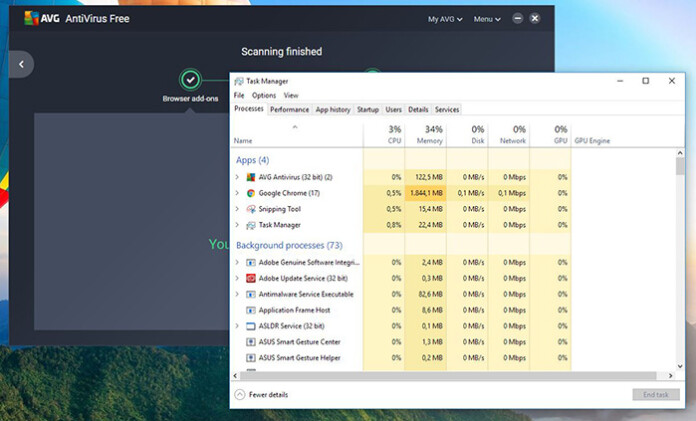Switch to the Users tab
696x421 pixels.
click(393, 110)
